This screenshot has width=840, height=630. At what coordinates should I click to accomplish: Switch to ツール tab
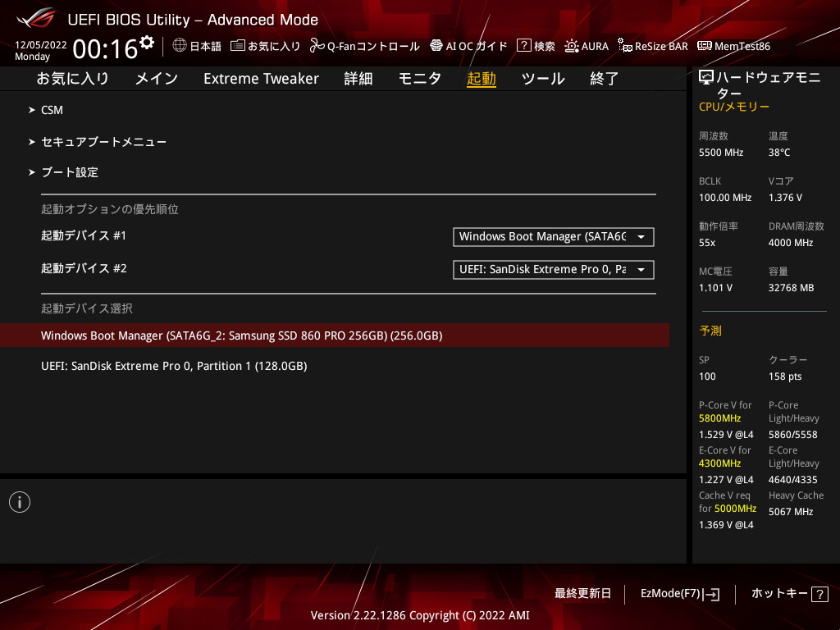point(543,79)
